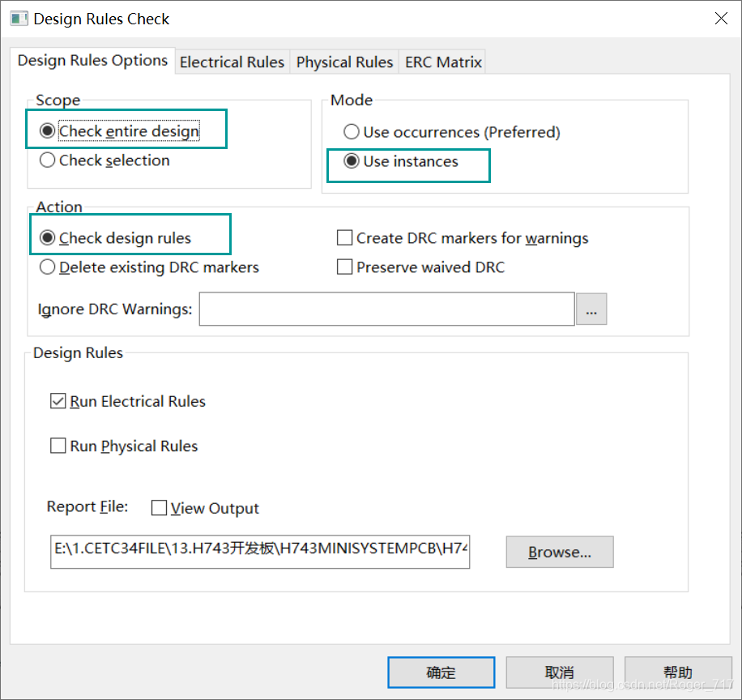
Task: Click the Ignore DRC Warnings text field
Action: pos(386,309)
